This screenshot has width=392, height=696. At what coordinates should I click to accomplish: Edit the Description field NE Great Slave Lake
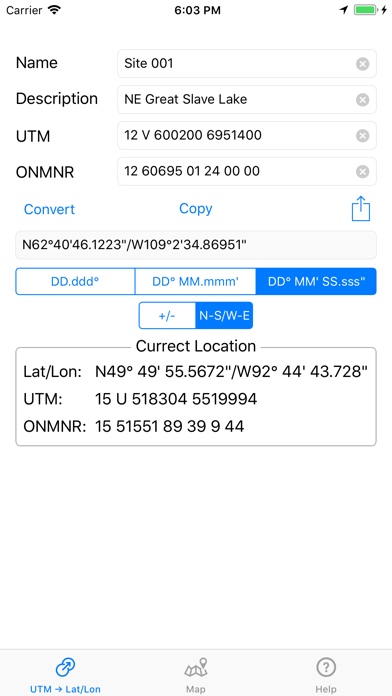click(247, 100)
